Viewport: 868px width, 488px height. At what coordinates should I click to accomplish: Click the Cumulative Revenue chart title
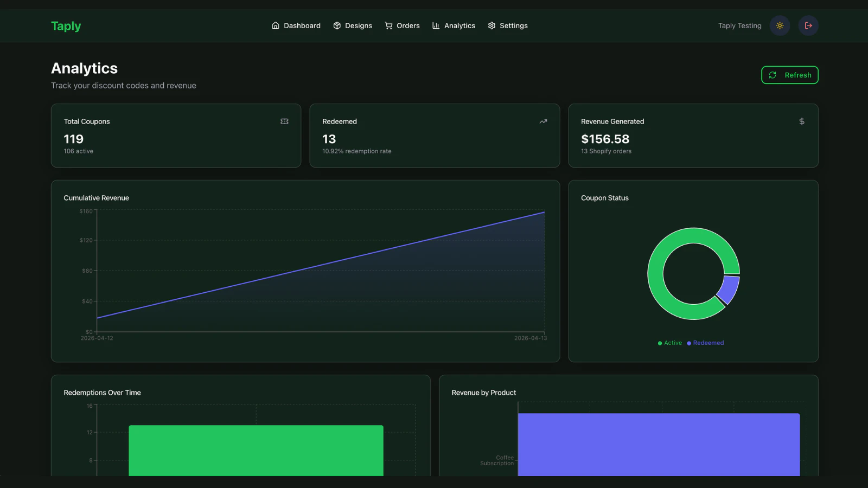click(97, 198)
